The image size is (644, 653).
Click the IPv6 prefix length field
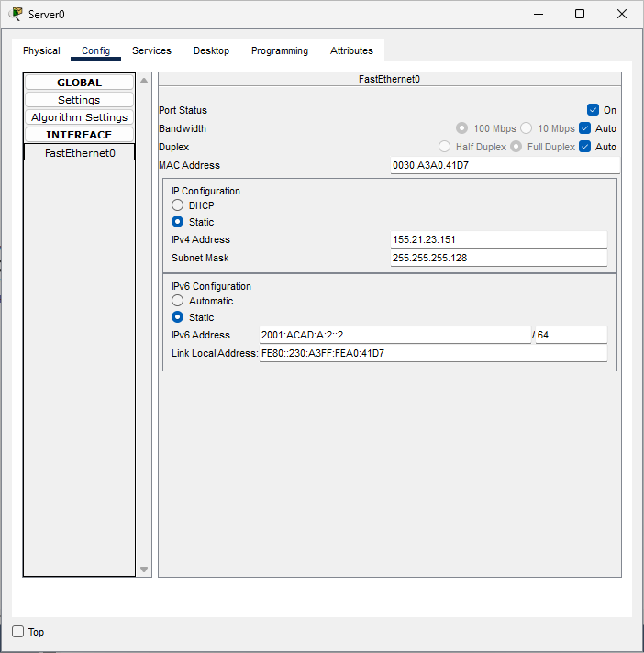pos(572,335)
